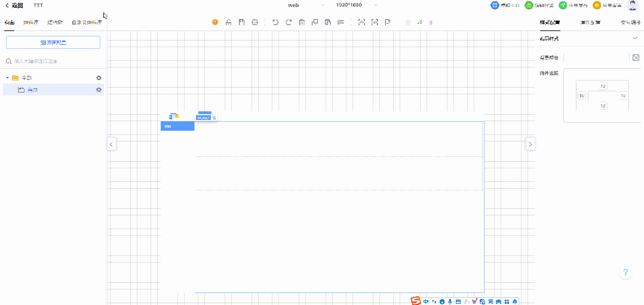Click the 页面配置 button
Viewport: 644px width, 305px height.
point(53,42)
